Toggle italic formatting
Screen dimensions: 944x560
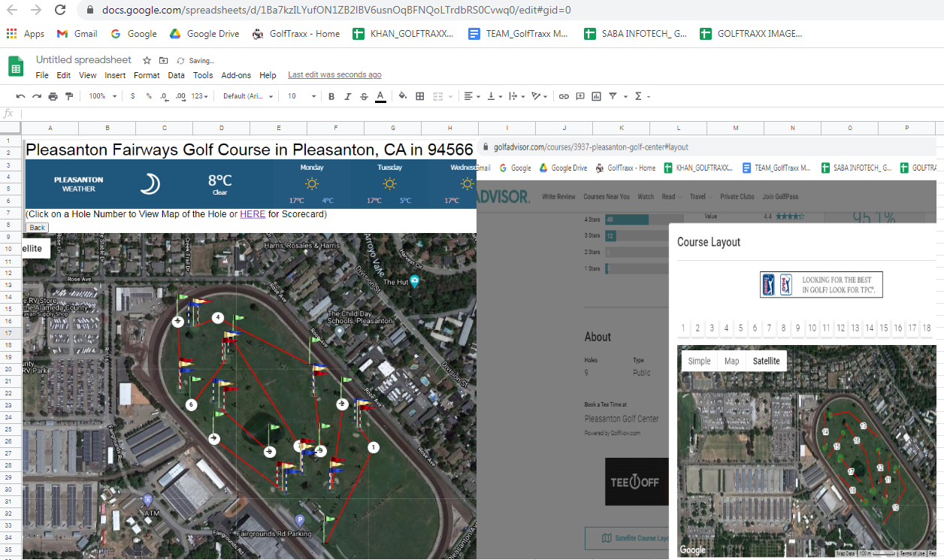click(x=347, y=96)
